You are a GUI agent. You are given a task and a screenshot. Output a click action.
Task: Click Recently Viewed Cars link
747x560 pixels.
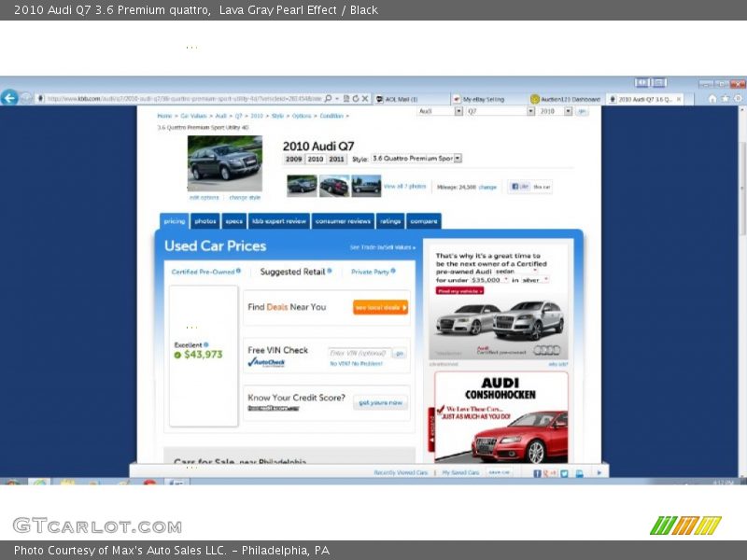click(x=401, y=473)
